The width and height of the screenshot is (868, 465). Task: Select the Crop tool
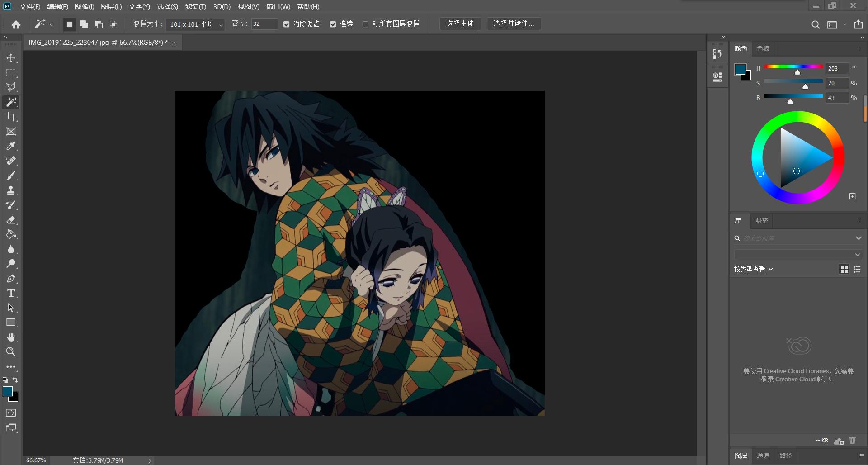click(11, 117)
